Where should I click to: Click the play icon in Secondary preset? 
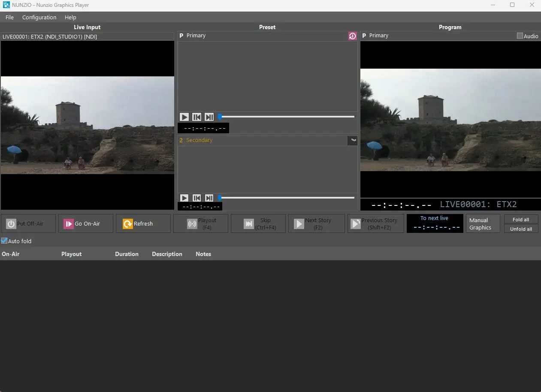click(x=184, y=198)
